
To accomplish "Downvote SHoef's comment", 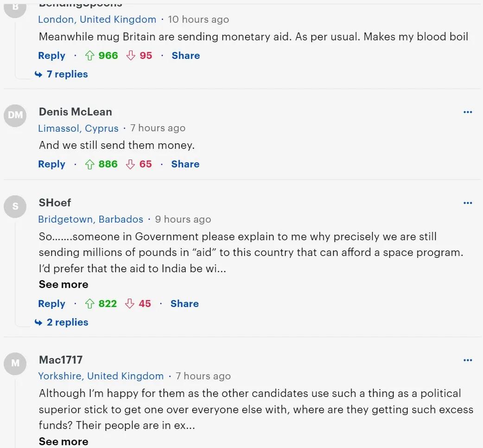I will [x=130, y=303].
